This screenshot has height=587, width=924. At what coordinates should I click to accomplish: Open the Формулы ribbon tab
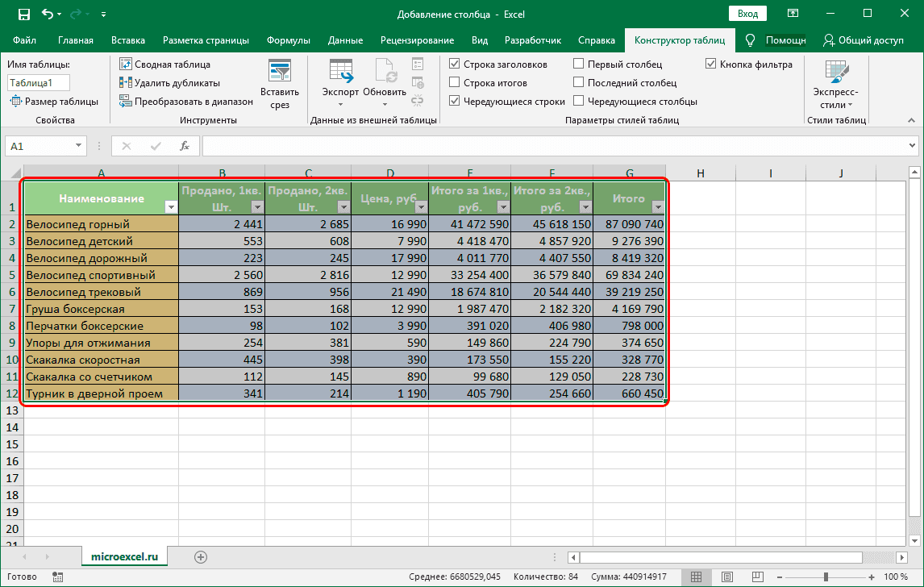(x=288, y=40)
